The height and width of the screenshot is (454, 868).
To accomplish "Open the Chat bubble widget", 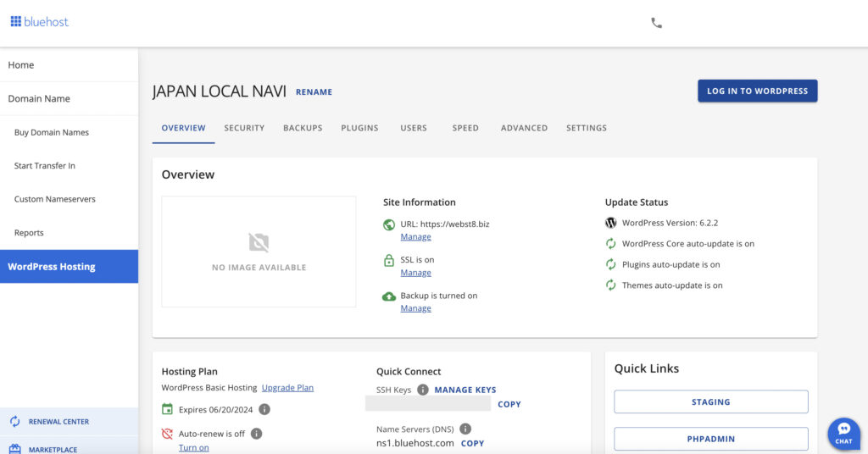I will click(843, 433).
